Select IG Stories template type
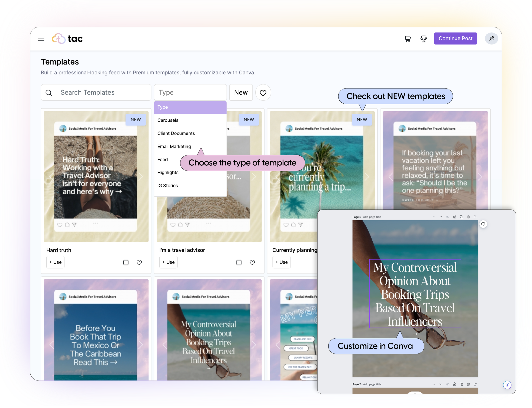The width and height of the screenshot is (532, 408). [167, 186]
